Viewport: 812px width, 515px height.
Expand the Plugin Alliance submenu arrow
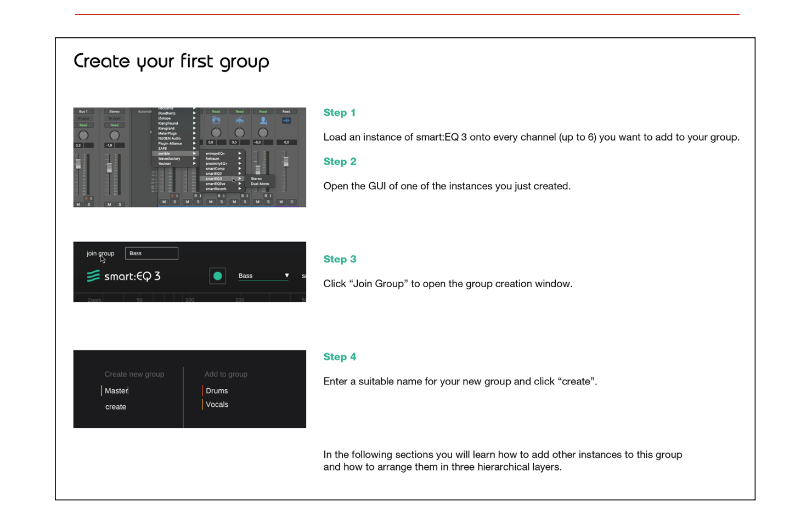(194, 143)
